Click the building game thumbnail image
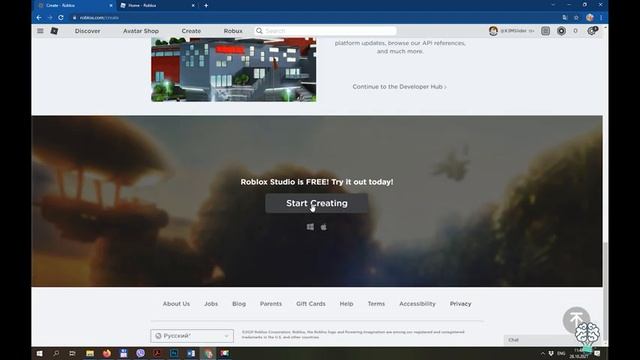The height and width of the screenshot is (360, 640). (233, 70)
